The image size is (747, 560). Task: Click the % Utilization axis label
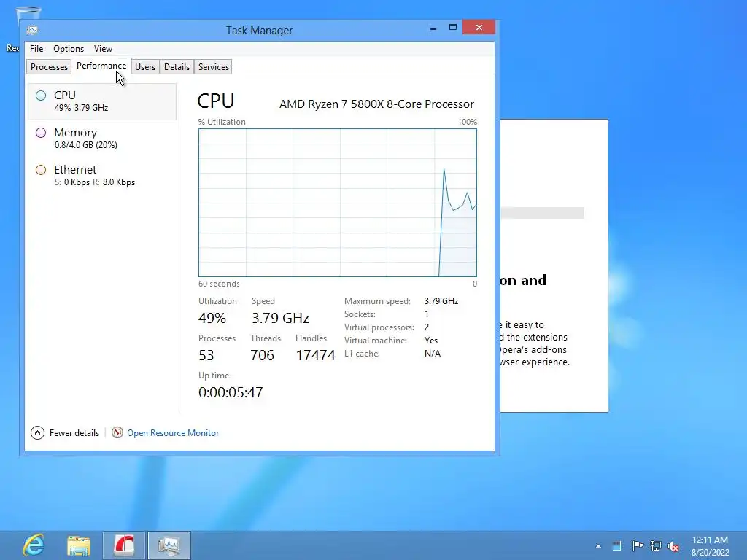point(222,122)
